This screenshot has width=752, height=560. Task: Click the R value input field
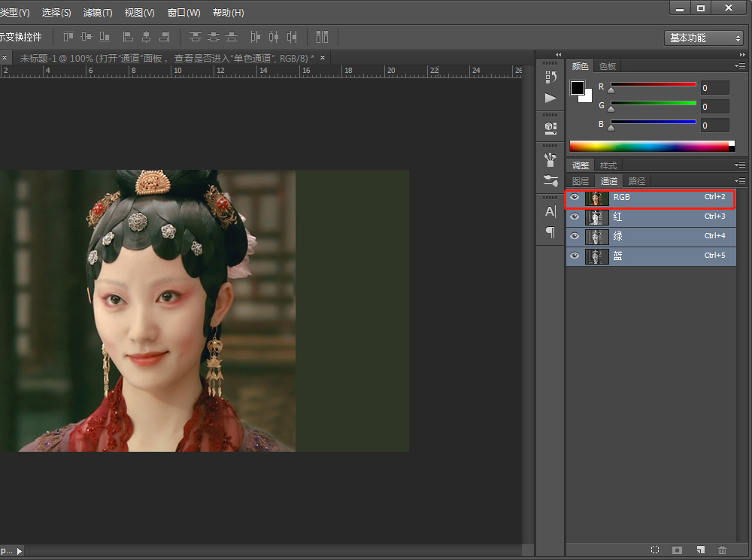tap(714, 88)
